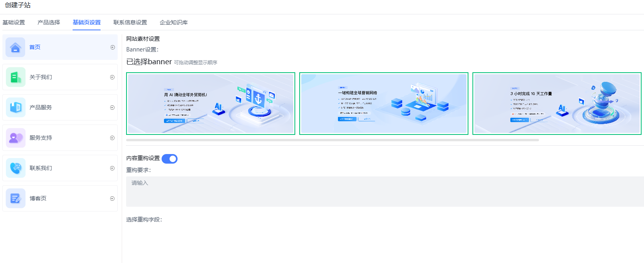
Task: Expand the 服务支持 row arrow
Action: tap(112, 138)
